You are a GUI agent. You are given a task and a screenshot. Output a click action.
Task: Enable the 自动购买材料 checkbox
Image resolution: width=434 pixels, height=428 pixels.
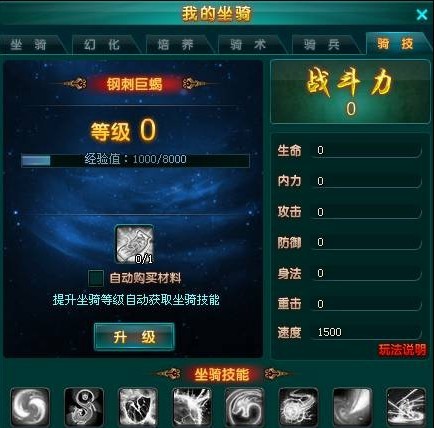96,278
